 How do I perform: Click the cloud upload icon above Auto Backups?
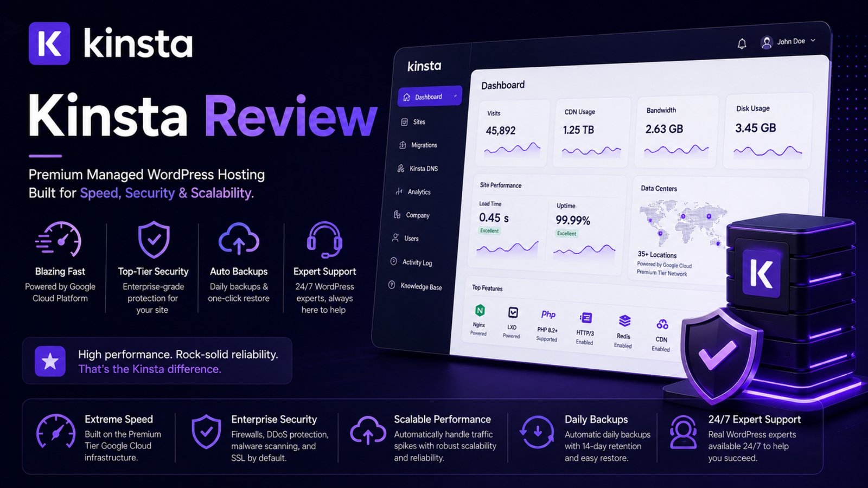(239, 239)
